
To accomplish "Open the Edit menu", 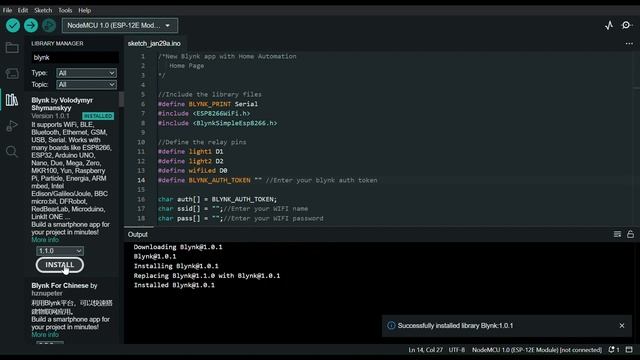I will (23, 10).
